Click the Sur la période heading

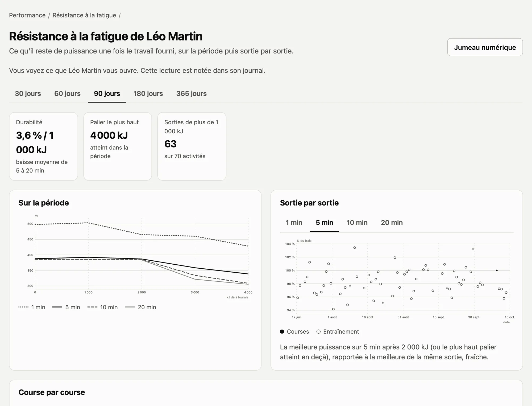pyautogui.click(x=44, y=203)
